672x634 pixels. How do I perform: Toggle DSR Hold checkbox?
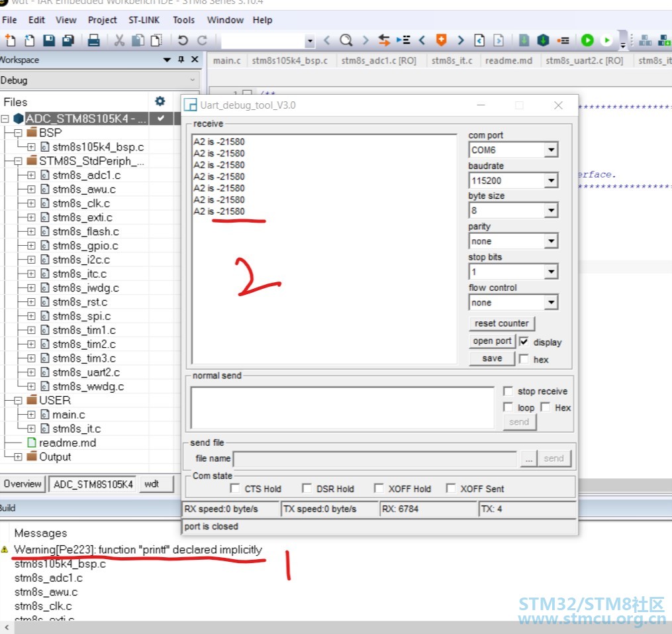[x=307, y=488]
